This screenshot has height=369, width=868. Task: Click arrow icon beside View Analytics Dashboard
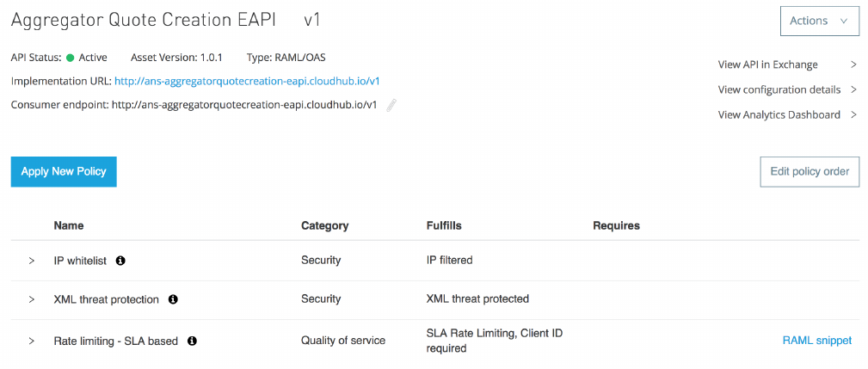[853, 114]
